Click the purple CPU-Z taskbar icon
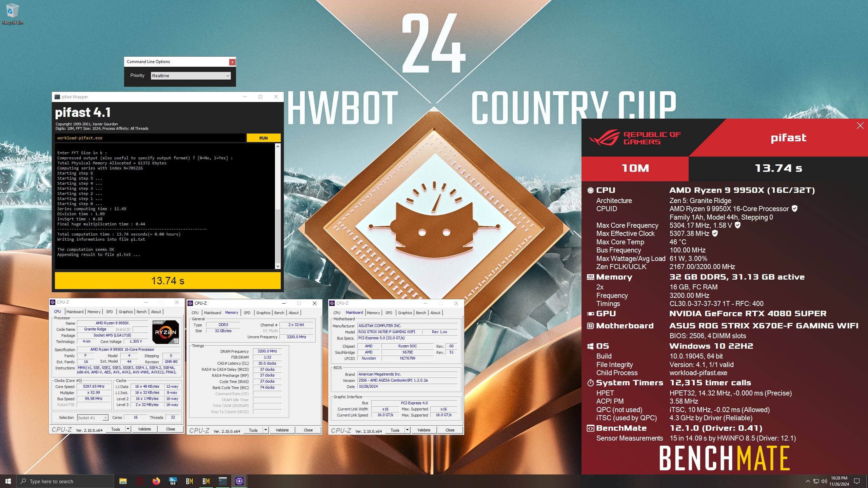The image size is (868, 488). (x=239, y=481)
